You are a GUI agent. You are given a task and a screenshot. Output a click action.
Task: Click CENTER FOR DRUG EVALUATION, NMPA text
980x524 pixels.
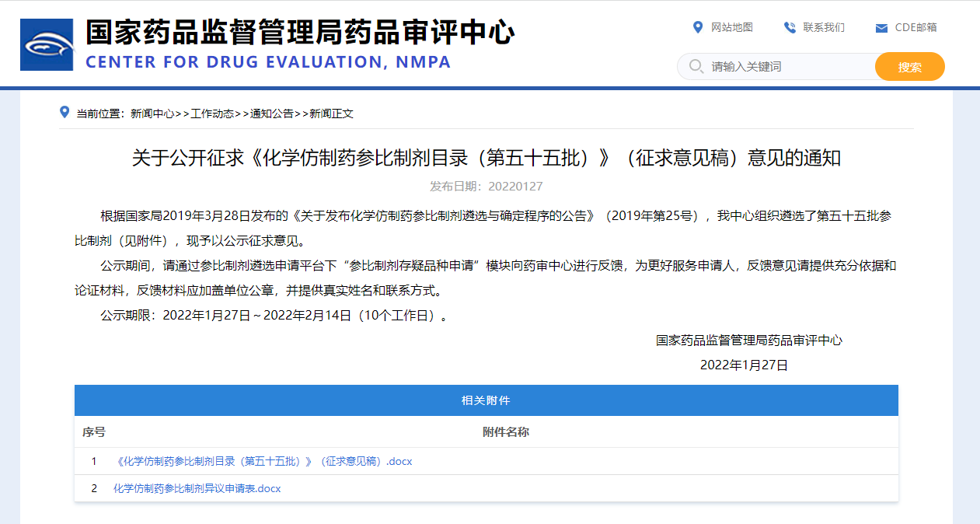[268, 62]
